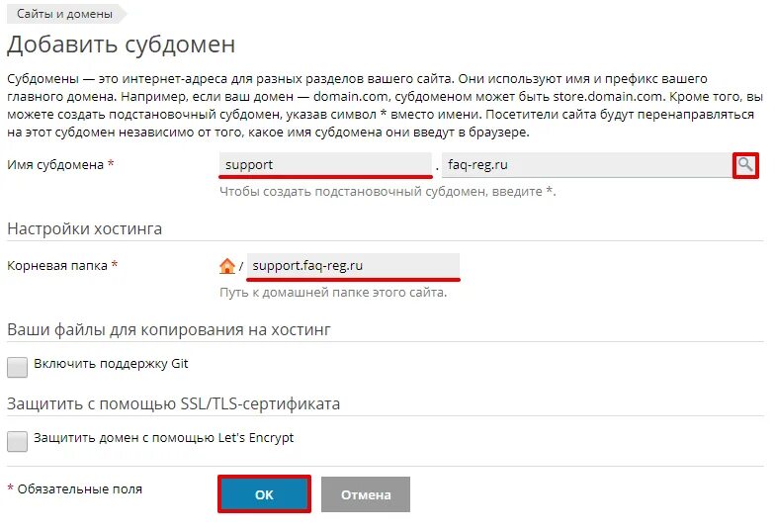Click the 'Включить поддержку Git' label
Screen dimensions: 775x532
coord(111,364)
